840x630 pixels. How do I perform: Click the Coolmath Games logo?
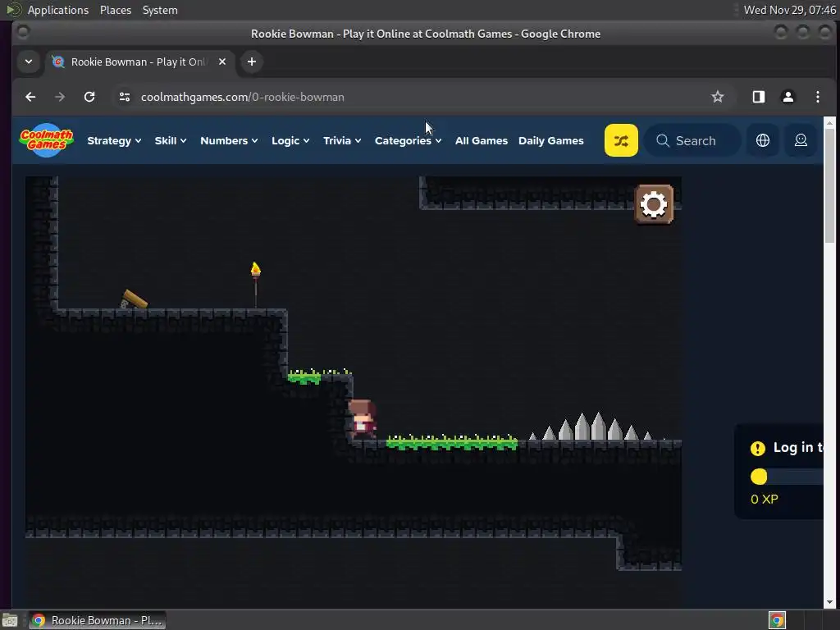click(x=47, y=140)
